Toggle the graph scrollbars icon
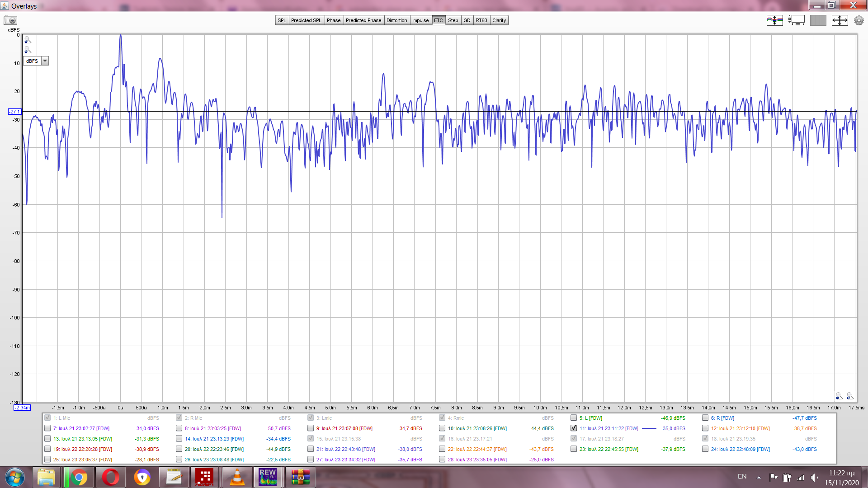 coord(796,20)
